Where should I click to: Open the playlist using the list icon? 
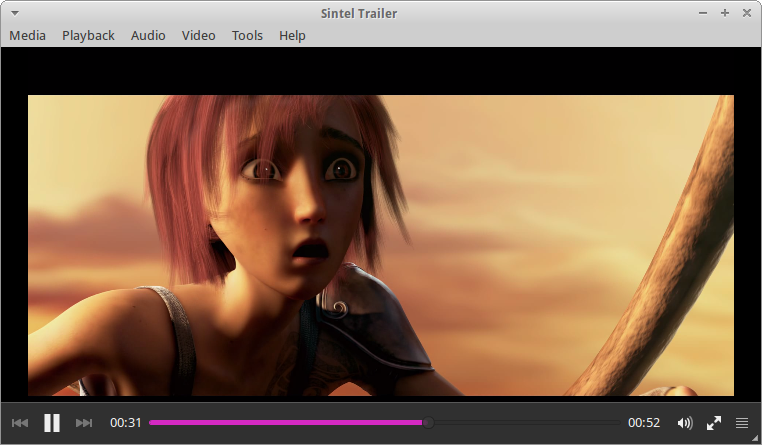742,423
